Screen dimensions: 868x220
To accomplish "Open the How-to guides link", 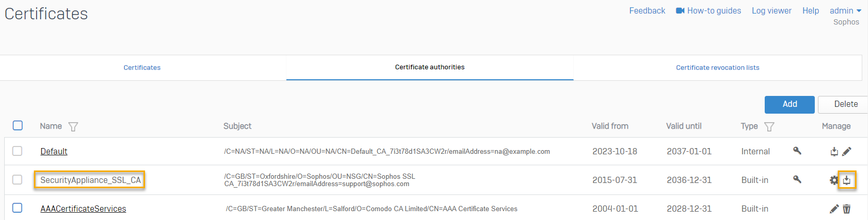I will click(708, 10).
